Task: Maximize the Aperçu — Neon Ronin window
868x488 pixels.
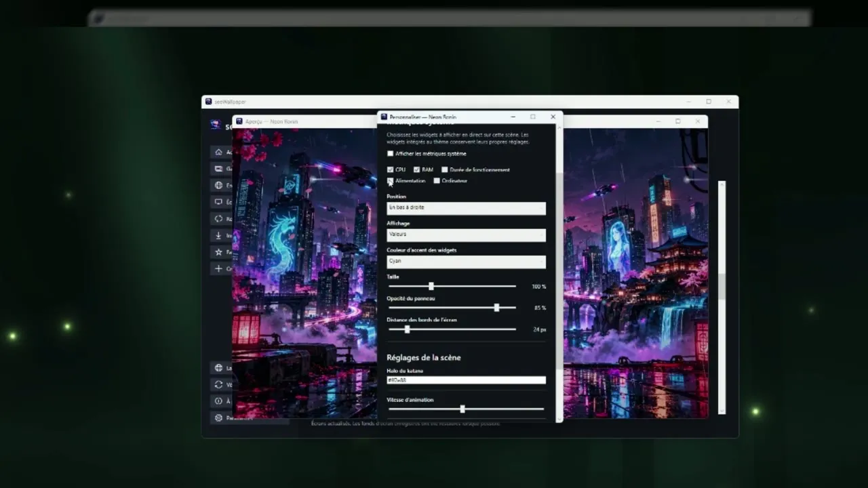Action: pyautogui.click(x=677, y=121)
